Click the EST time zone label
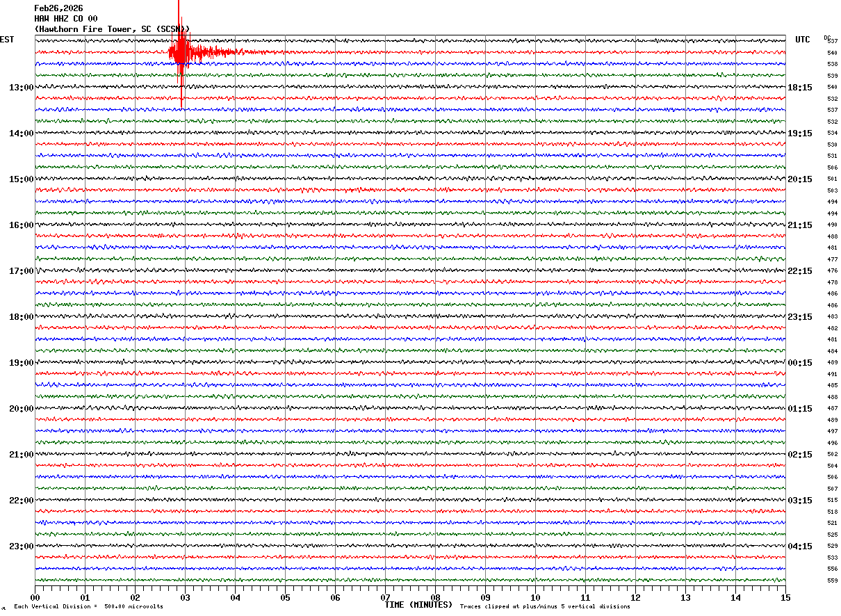 click(7, 40)
